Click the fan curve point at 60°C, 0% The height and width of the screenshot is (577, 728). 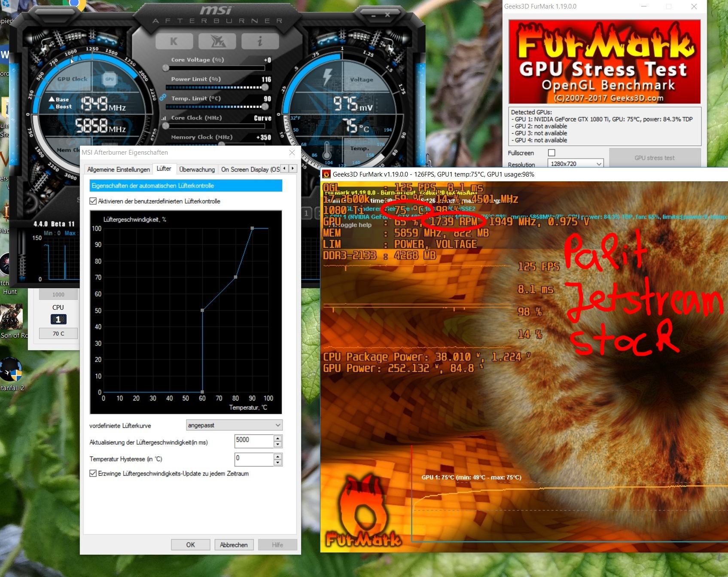point(202,392)
